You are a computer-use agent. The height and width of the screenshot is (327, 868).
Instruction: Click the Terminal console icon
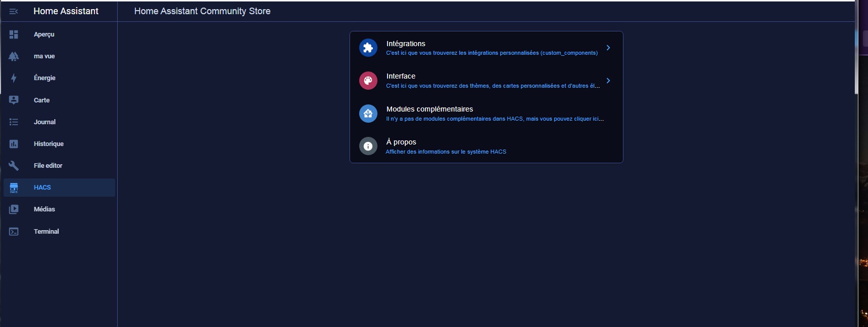coord(14,232)
